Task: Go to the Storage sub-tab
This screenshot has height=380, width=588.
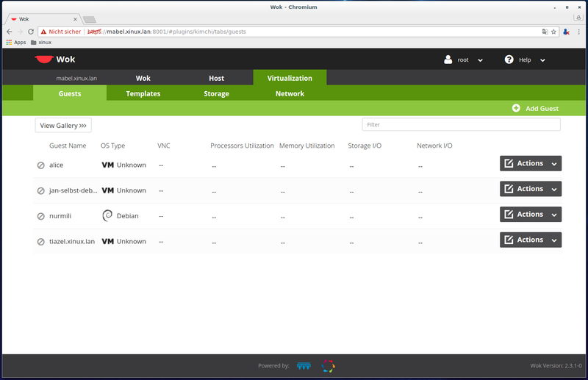Action: tap(216, 93)
